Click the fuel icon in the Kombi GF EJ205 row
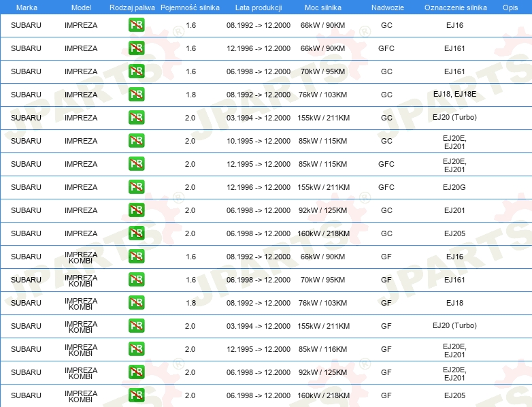The image size is (532, 407). (136, 395)
